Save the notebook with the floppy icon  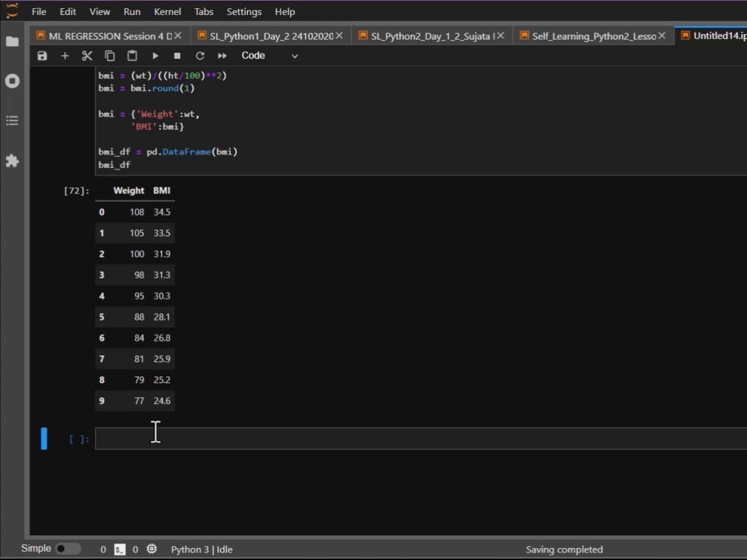tap(43, 56)
